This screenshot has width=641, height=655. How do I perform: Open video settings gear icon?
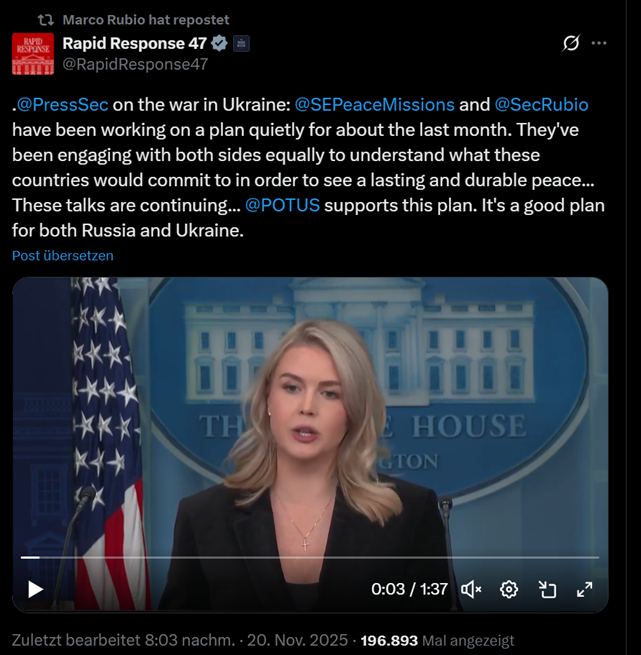tap(509, 589)
